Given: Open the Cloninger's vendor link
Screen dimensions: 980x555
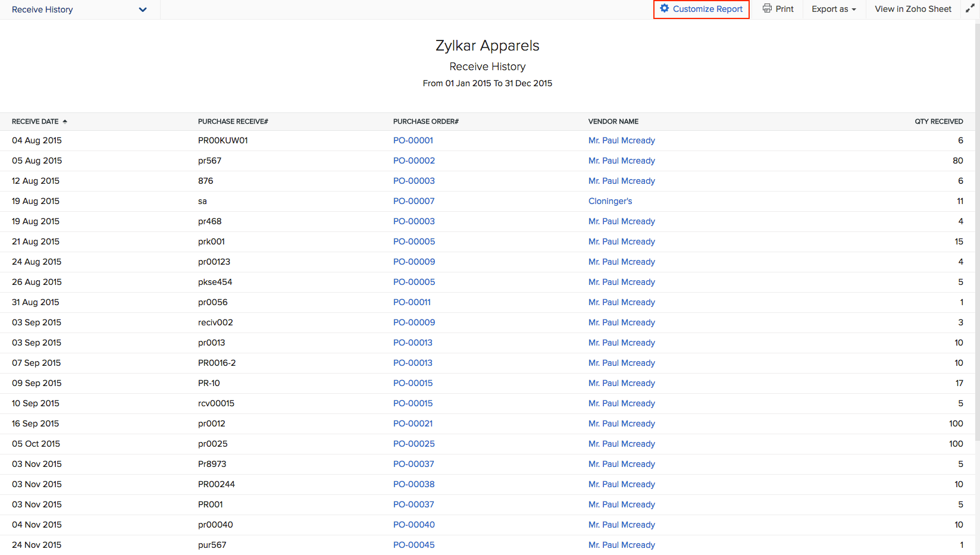Looking at the screenshot, I should tap(610, 201).
